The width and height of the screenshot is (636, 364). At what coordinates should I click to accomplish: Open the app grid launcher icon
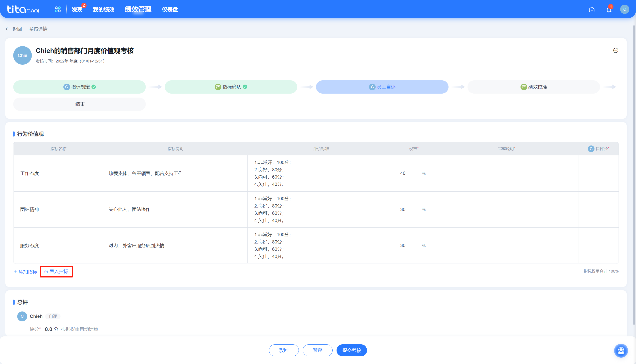tap(58, 9)
